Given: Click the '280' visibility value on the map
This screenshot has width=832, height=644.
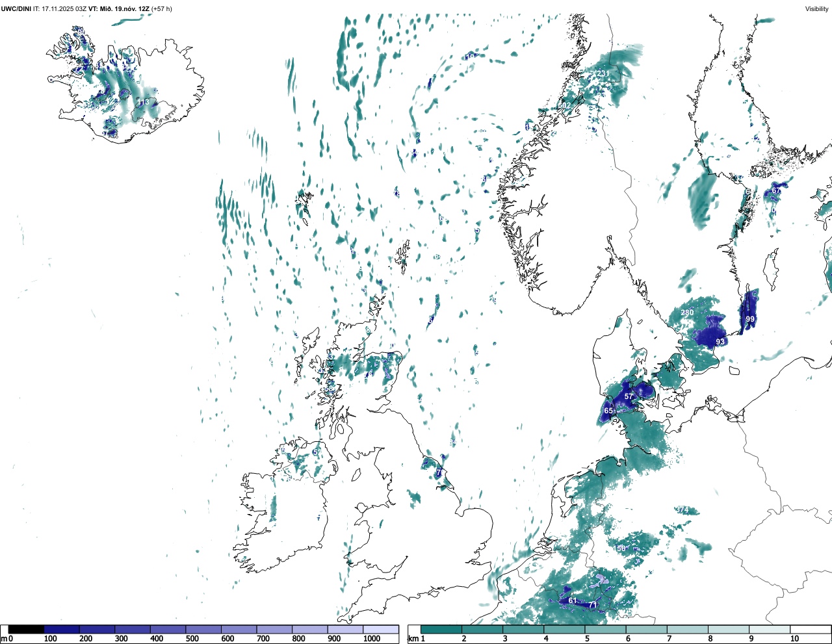Looking at the screenshot, I should click(687, 313).
